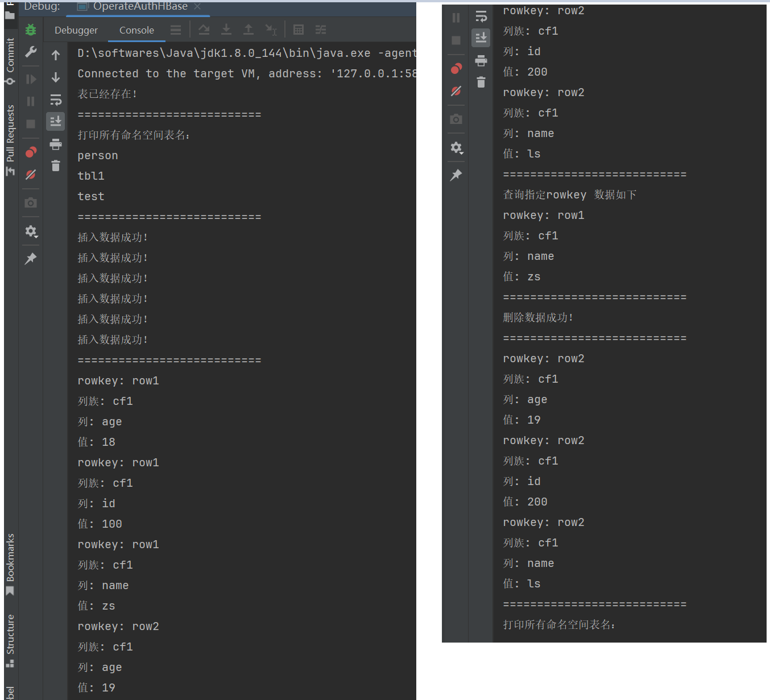Open Evaluate Expression calculator icon

299,30
